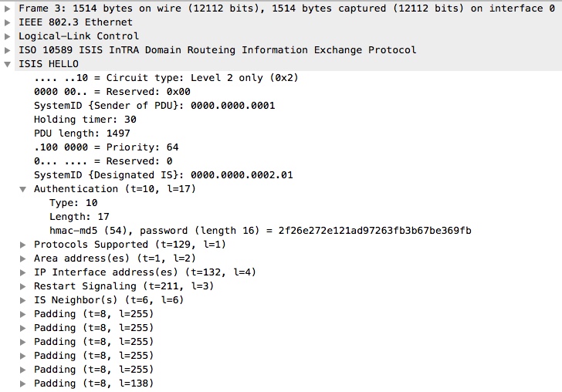Select the Designated IS SystemID line
Viewport: 562px width, 392px height.
164,174
